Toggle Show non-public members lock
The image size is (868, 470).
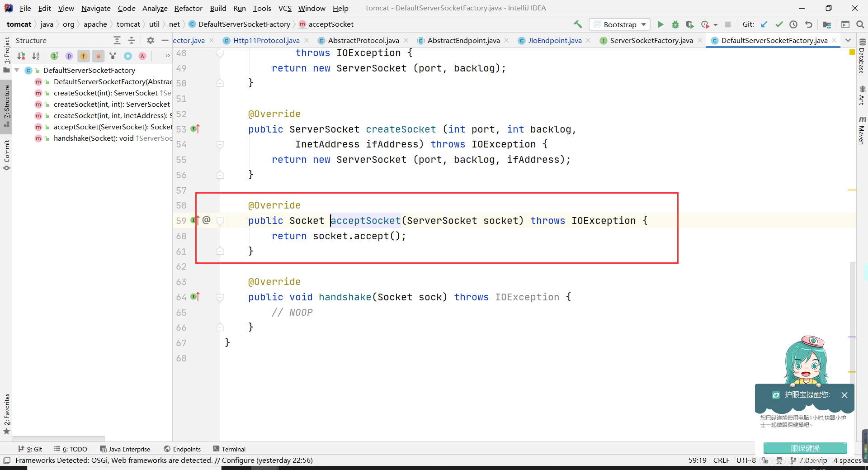click(x=98, y=56)
